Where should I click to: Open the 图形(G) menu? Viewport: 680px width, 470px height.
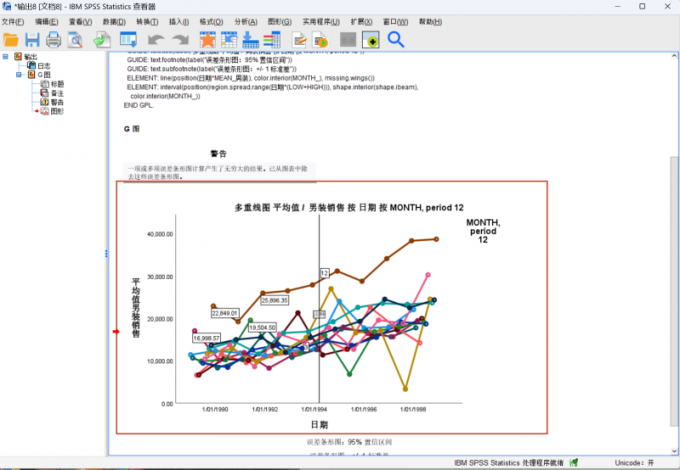point(280,22)
